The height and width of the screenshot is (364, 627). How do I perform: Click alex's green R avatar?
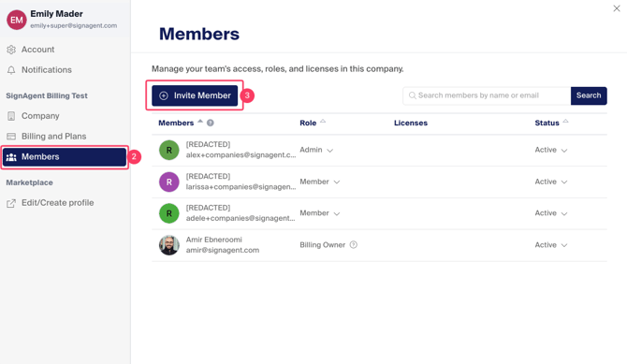169,150
